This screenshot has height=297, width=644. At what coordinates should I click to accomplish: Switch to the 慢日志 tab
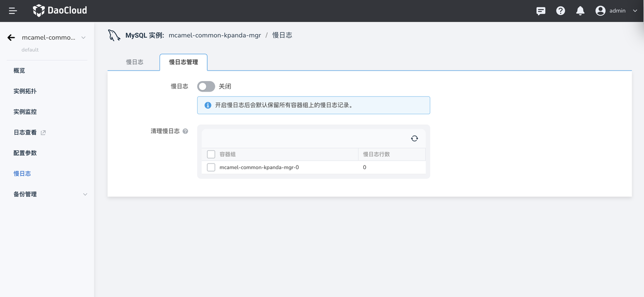134,62
